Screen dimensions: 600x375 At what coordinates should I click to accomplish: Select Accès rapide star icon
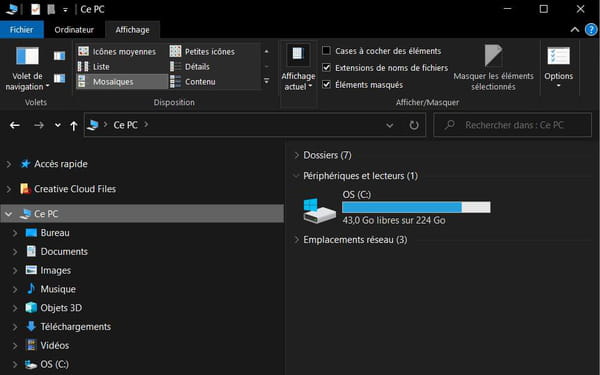coord(25,164)
